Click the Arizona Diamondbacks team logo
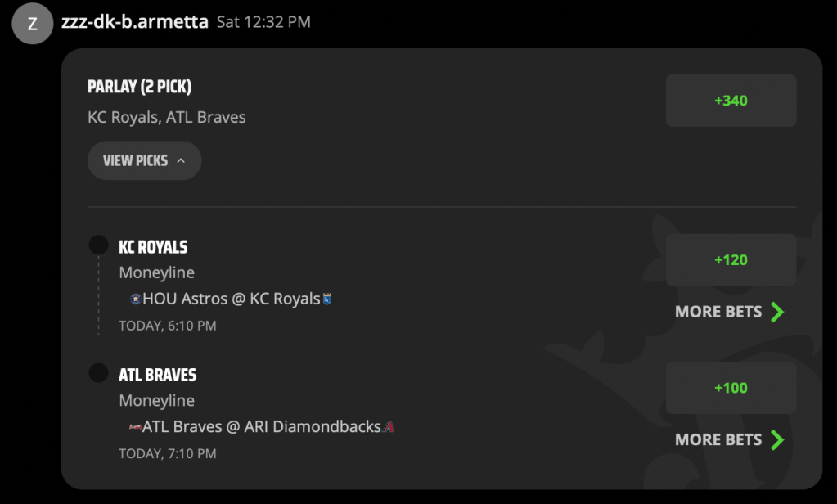837x504 pixels. pyautogui.click(x=389, y=426)
